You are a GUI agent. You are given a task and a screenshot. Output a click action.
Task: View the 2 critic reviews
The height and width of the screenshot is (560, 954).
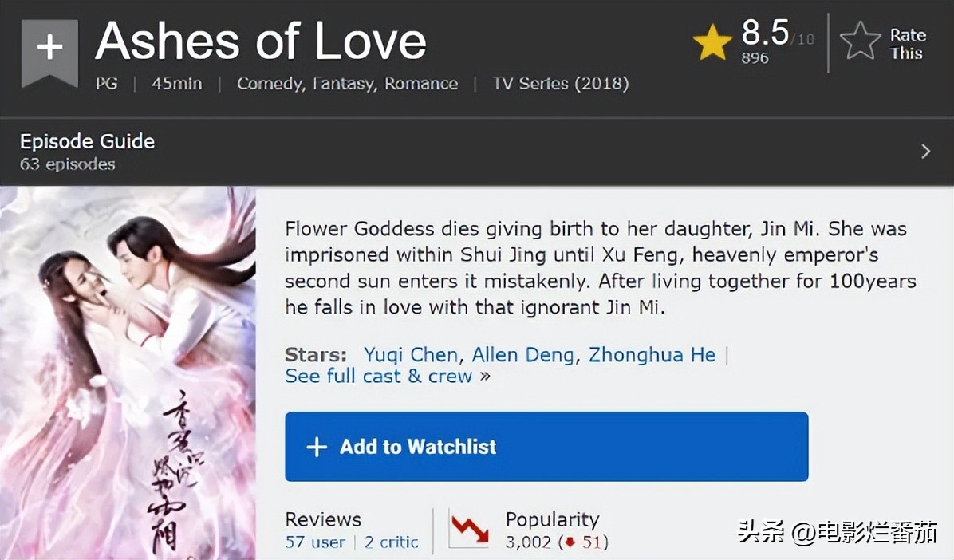391,542
